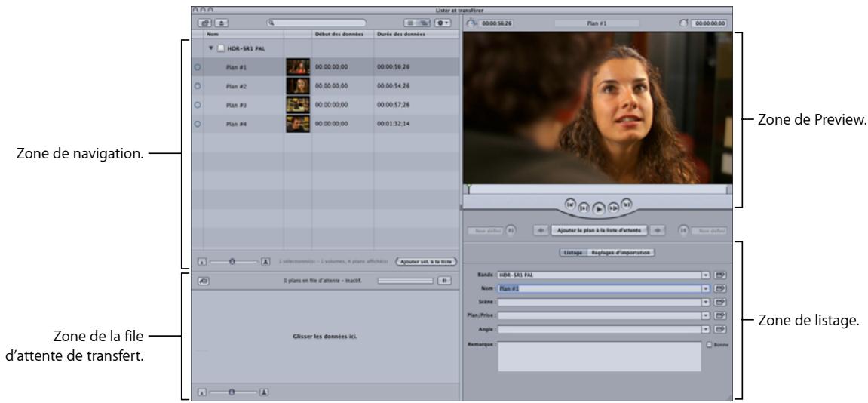Go to previous clip transport button

[x=570, y=204]
